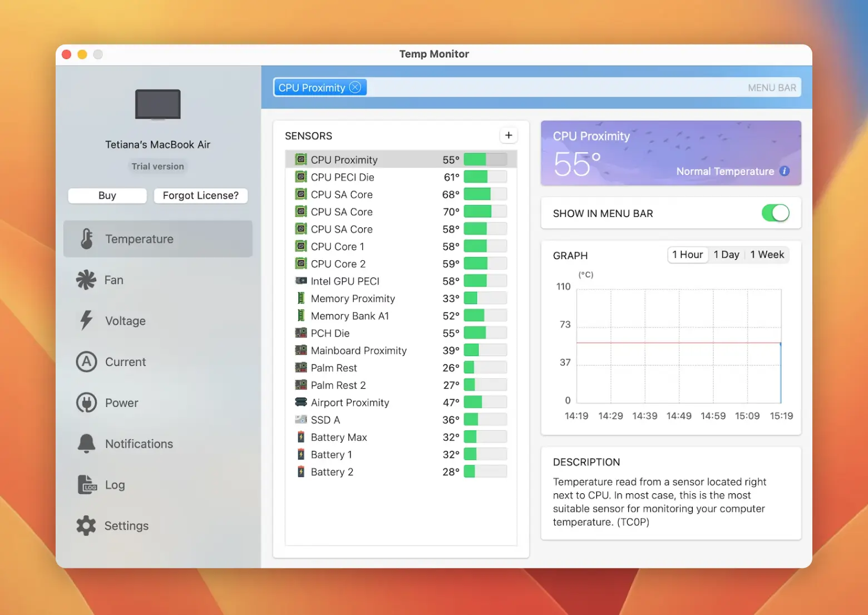Click the Forgot License? button
Viewport: 868px width, 615px height.
(200, 195)
